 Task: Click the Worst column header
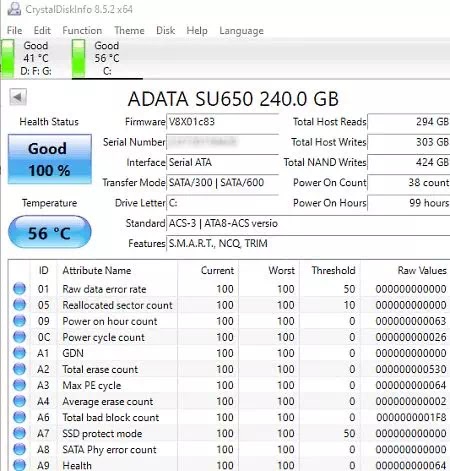(x=269, y=270)
